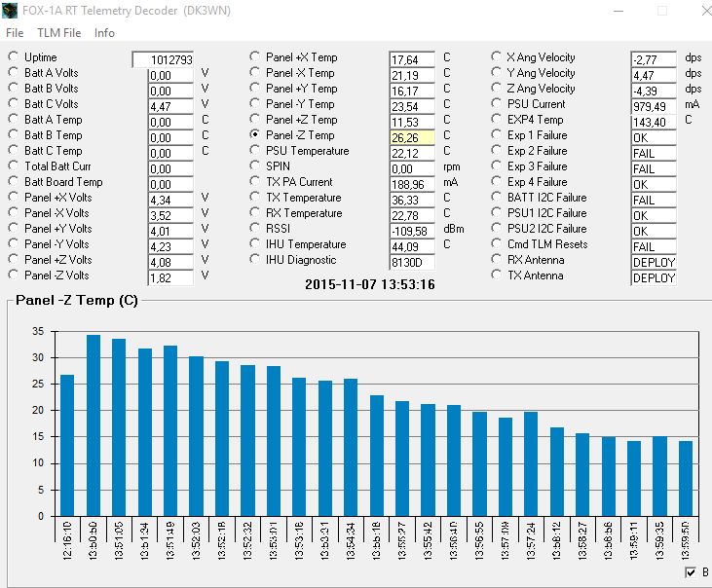Select the Panel +Z Volts radio button
Screen dimensions: 712x588
[14, 259]
